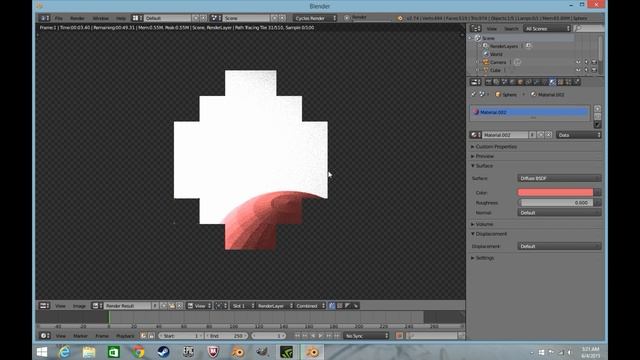Click the image editor type icon
The image size is (640, 360).
point(44,306)
